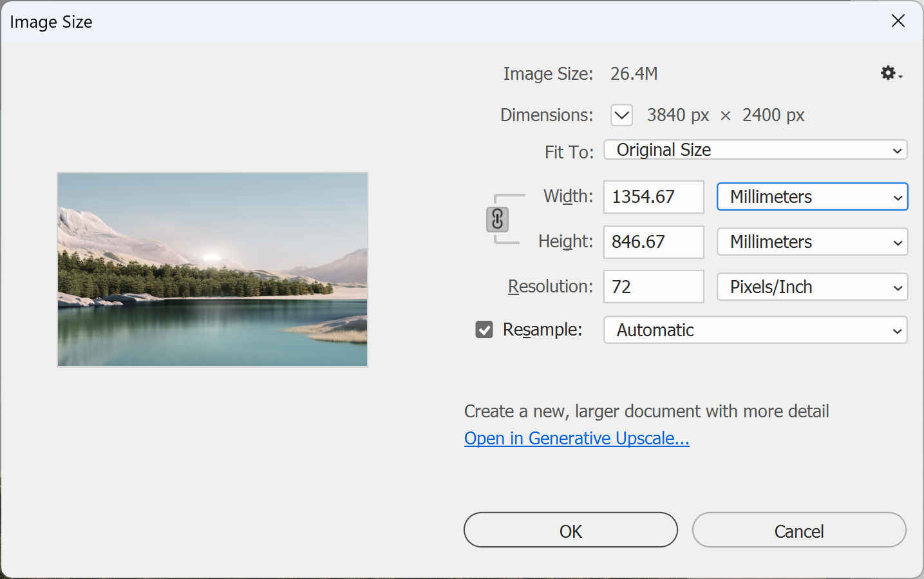Open the gear settings menu
Viewport: 924px width, 579px height.
[x=891, y=73]
